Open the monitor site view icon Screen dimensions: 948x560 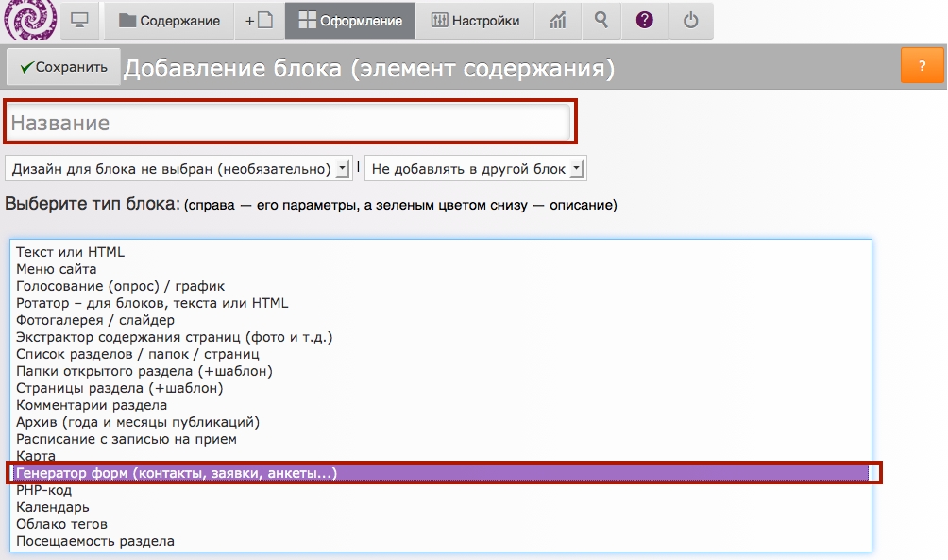80,21
